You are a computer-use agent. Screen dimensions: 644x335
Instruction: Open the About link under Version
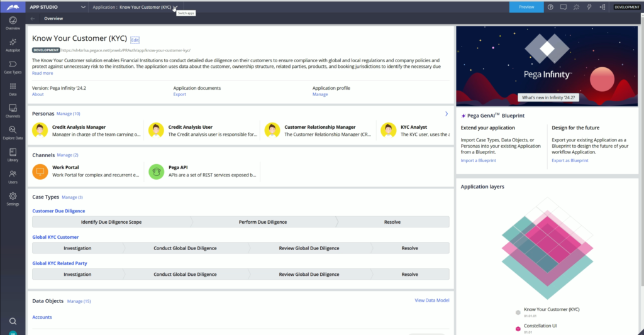tap(38, 94)
